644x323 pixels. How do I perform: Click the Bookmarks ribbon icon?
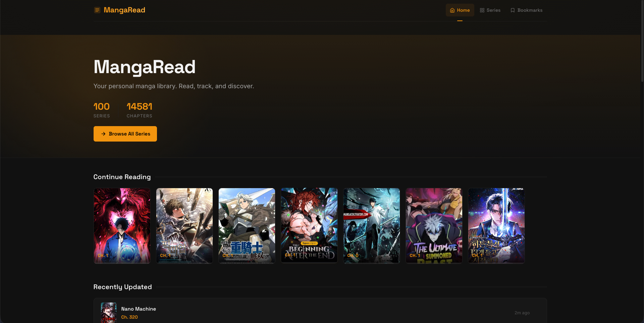click(x=513, y=10)
